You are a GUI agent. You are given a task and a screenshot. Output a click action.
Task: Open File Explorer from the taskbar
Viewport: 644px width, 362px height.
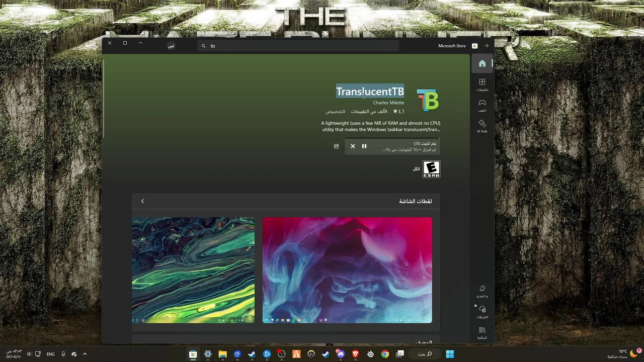[222, 354]
